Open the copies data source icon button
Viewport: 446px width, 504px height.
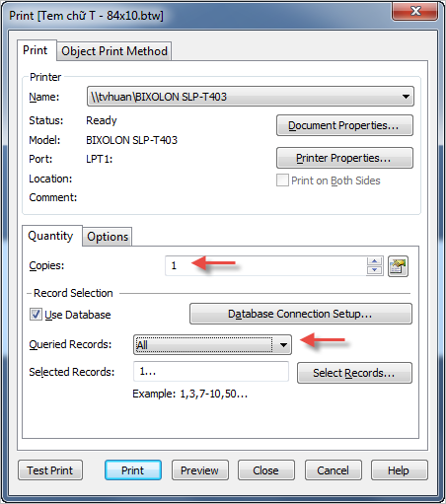click(x=398, y=266)
